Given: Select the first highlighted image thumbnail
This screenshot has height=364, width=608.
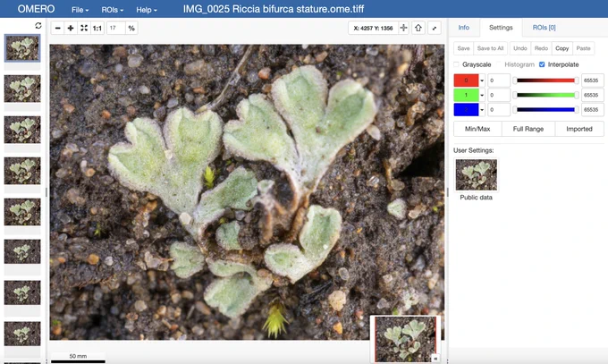Looking at the screenshot, I should [22, 48].
